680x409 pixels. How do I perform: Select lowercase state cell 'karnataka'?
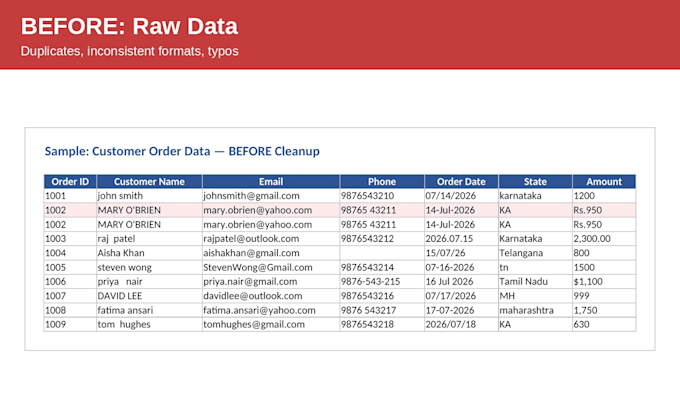[x=535, y=196]
